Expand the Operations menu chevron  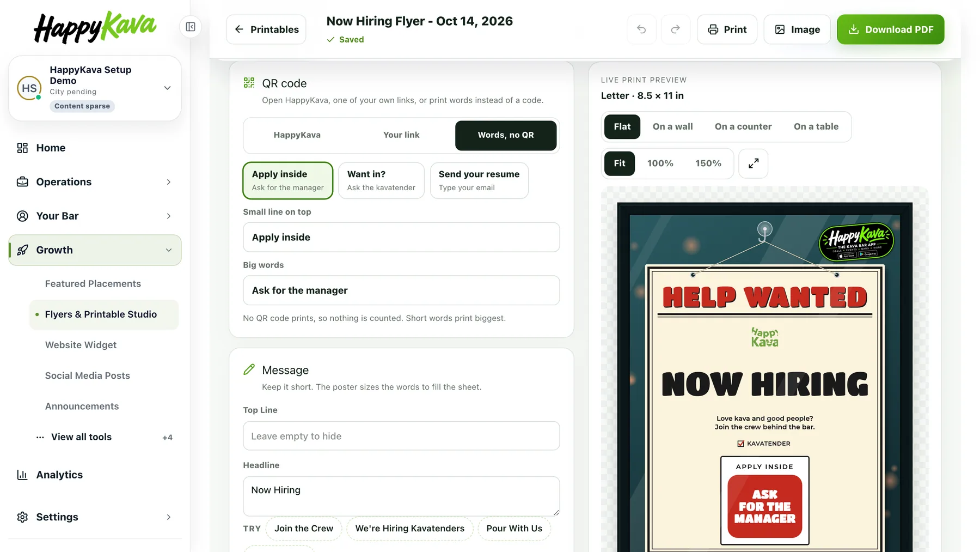169,182
